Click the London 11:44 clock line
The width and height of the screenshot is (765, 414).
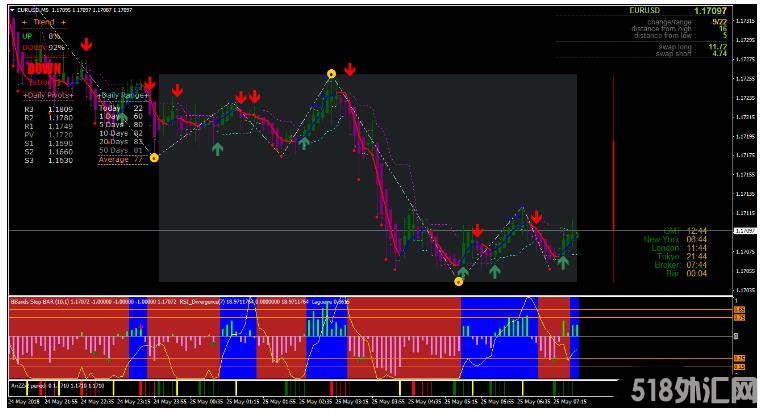(x=679, y=248)
